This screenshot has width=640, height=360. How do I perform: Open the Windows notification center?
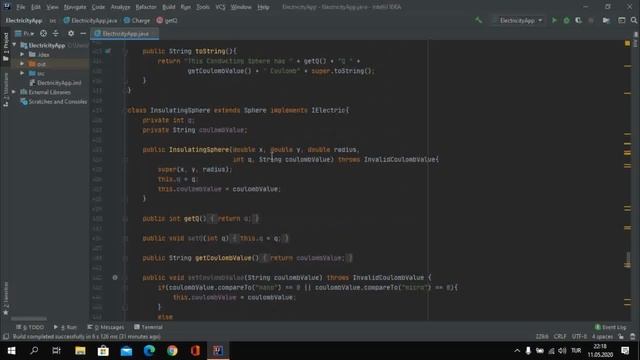(625, 351)
